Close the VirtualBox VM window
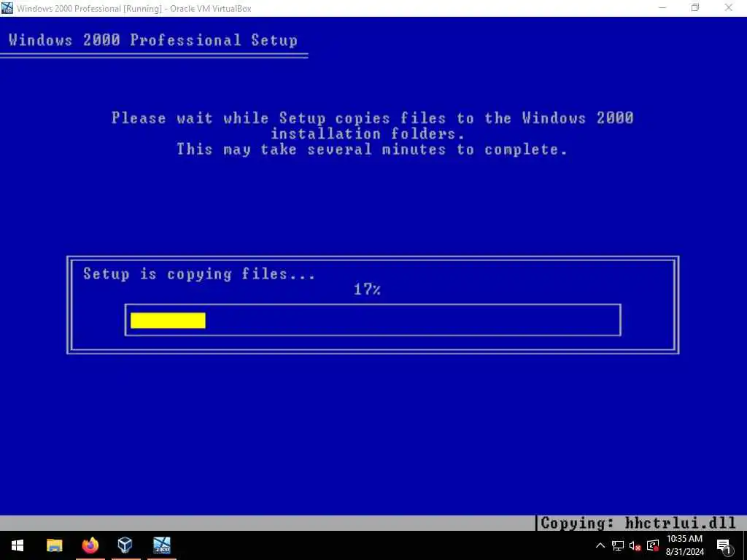 pos(729,8)
